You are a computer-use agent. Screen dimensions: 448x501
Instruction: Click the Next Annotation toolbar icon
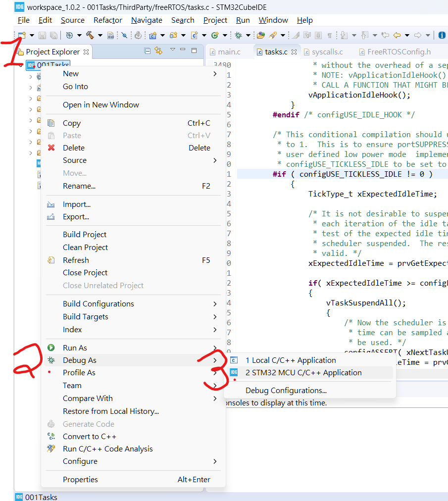(344, 35)
